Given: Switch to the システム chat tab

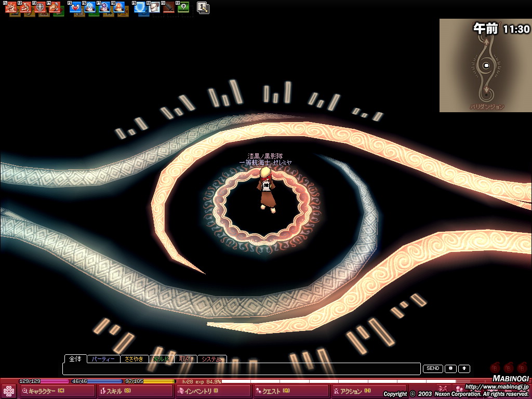Looking at the screenshot, I should click(x=212, y=359).
